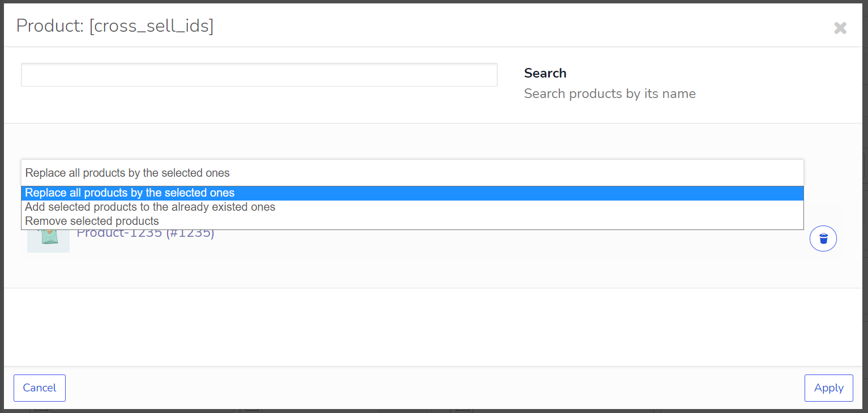Focus the product name search field
This screenshot has height=413, width=868.
(x=259, y=75)
